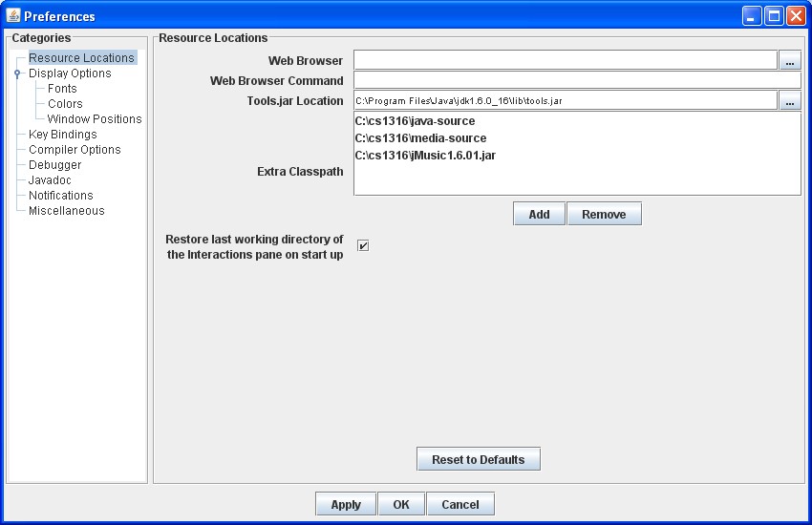Select the jMusic1.6.01.jar classpath entry
The width and height of the screenshot is (812, 525).
425,156
